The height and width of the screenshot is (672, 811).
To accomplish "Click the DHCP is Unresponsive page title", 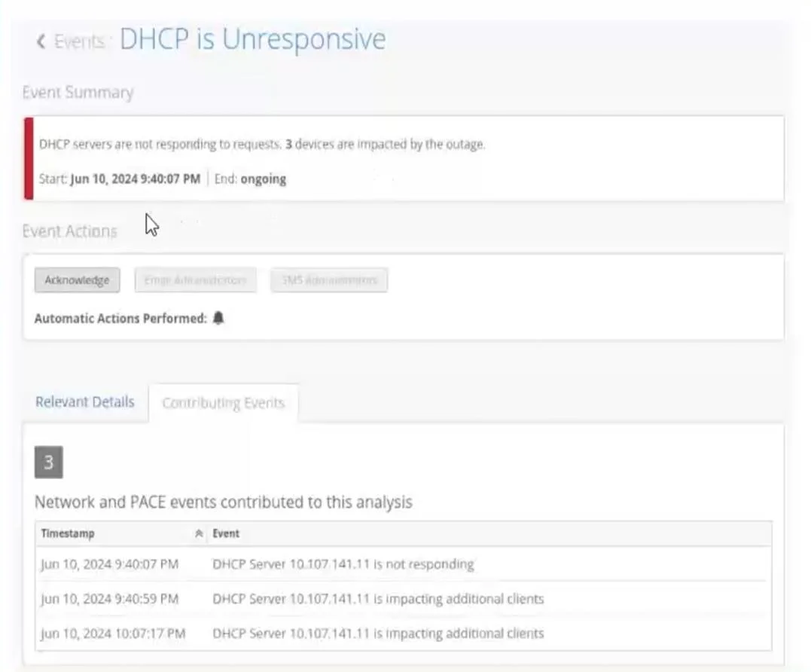I will 253,39.
